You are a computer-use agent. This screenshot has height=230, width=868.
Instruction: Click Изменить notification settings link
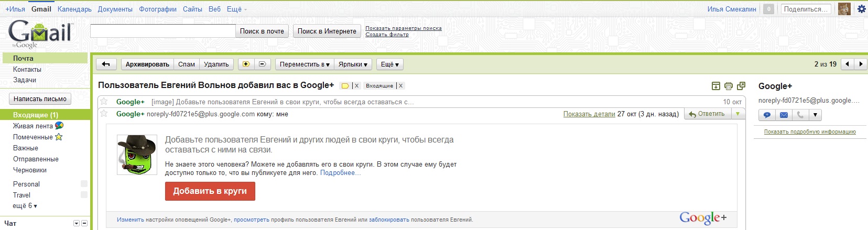click(131, 220)
